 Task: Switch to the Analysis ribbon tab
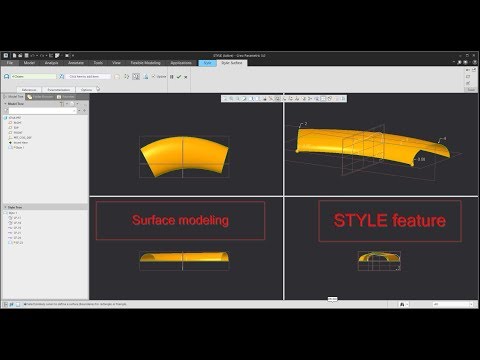coord(51,63)
